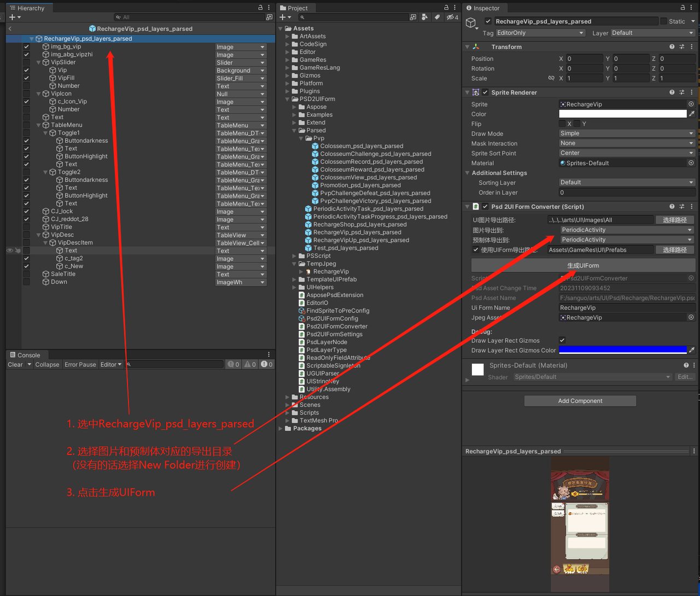Open Sorting Layer Default dropdown
This screenshot has height=596, width=700.
[627, 183]
